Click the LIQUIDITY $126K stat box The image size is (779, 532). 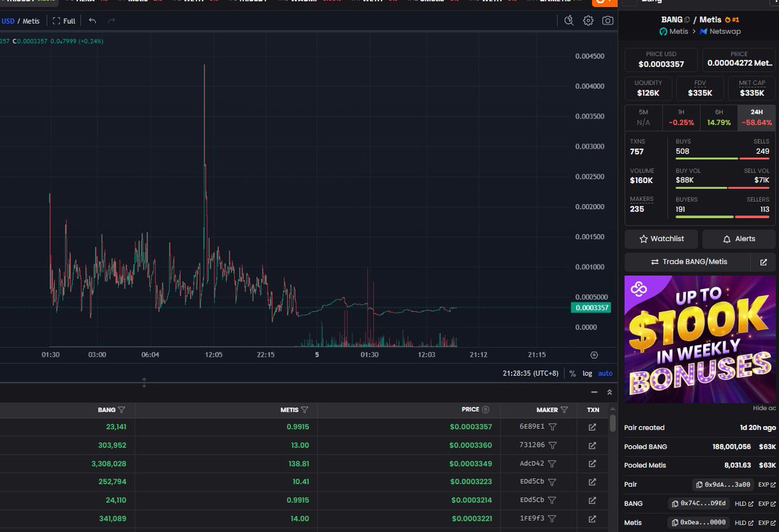click(648, 88)
